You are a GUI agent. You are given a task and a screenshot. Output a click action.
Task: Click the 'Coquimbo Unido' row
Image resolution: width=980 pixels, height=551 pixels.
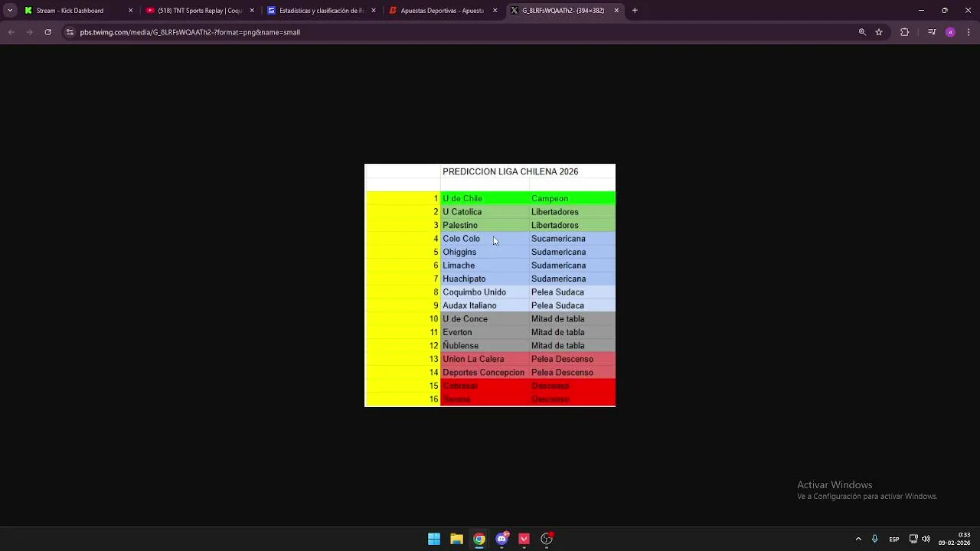pyautogui.click(x=490, y=292)
